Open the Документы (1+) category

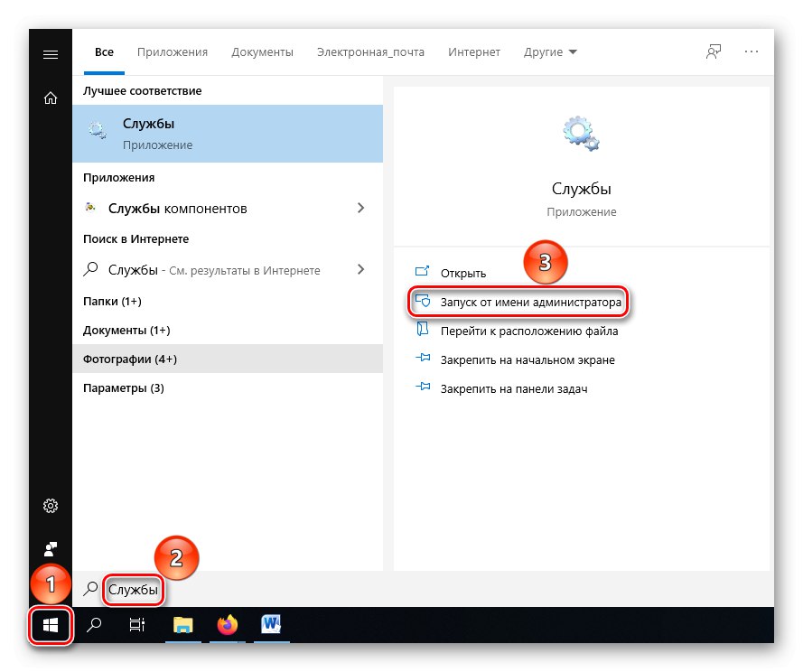(x=126, y=331)
